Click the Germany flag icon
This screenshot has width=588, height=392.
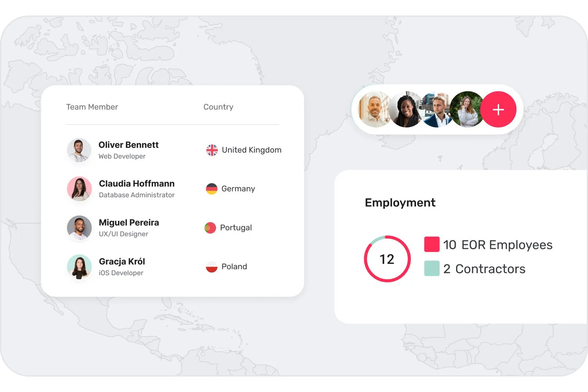(212, 189)
